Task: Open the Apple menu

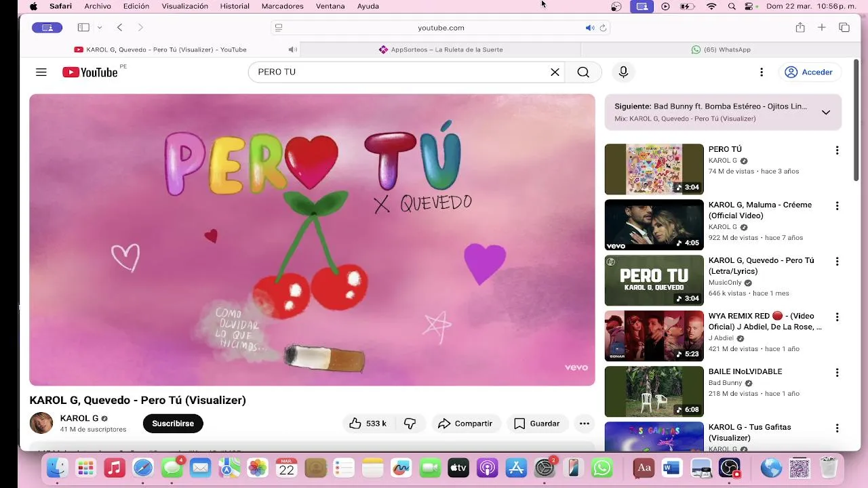Action: point(34,6)
